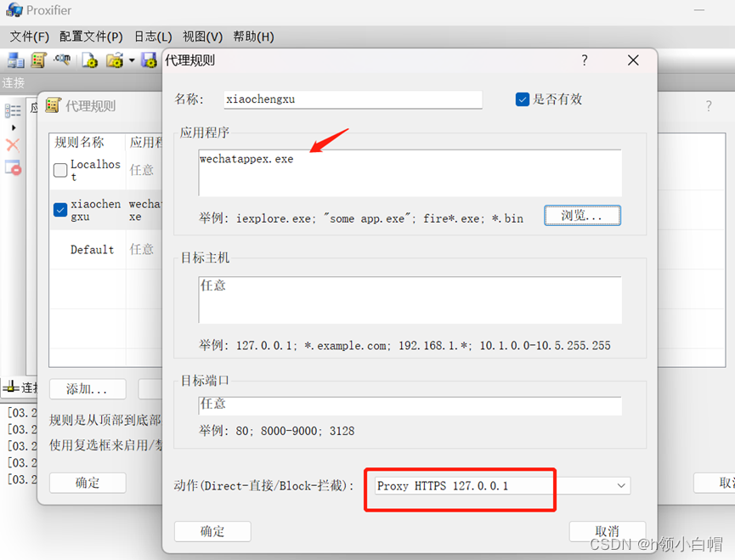Click the Proxifier app icon in title bar
Image resolution: width=735 pixels, height=560 pixels.
tap(14, 9)
